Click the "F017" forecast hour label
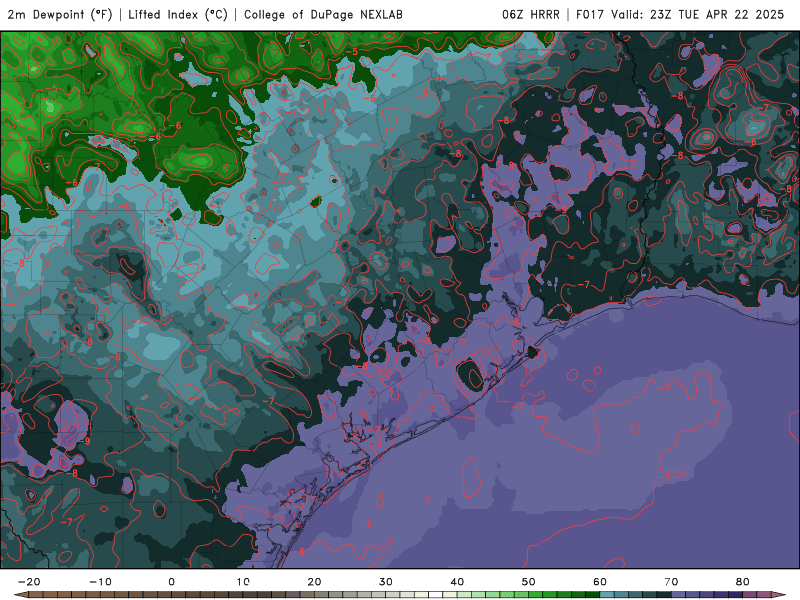 591,15
